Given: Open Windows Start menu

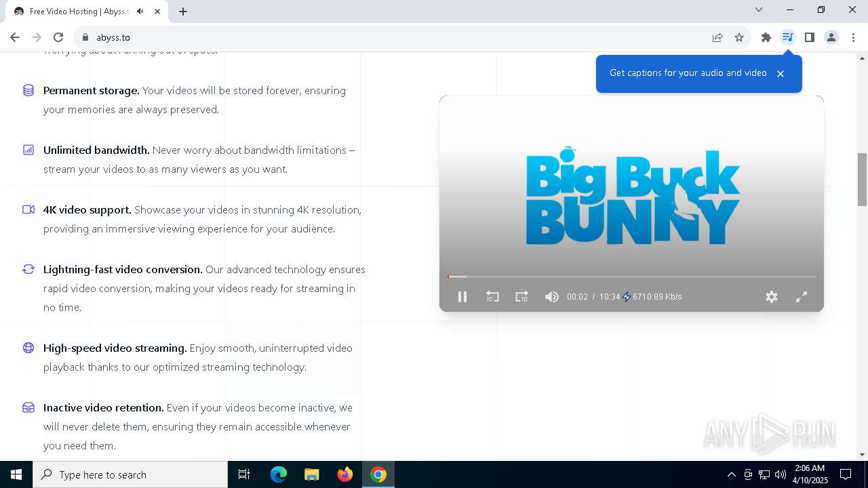Looking at the screenshot, I should coord(16,474).
